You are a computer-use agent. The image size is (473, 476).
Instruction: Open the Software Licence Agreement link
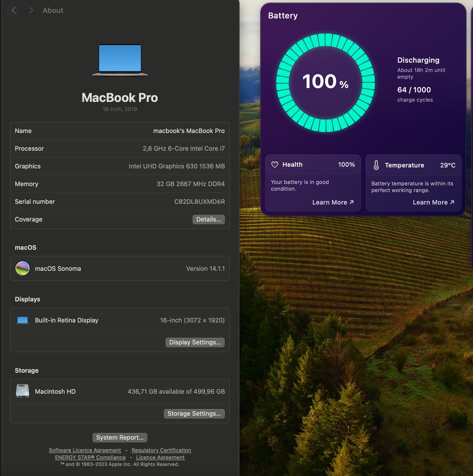tap(85, 450)
